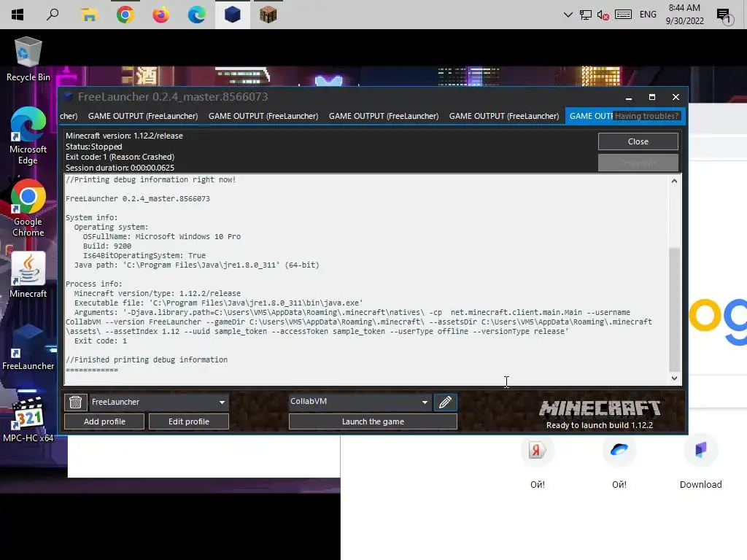Select the Google Chrome desktop shortcut
The height and width of the screenshot is (560, 747).
(x=28, y=208)
